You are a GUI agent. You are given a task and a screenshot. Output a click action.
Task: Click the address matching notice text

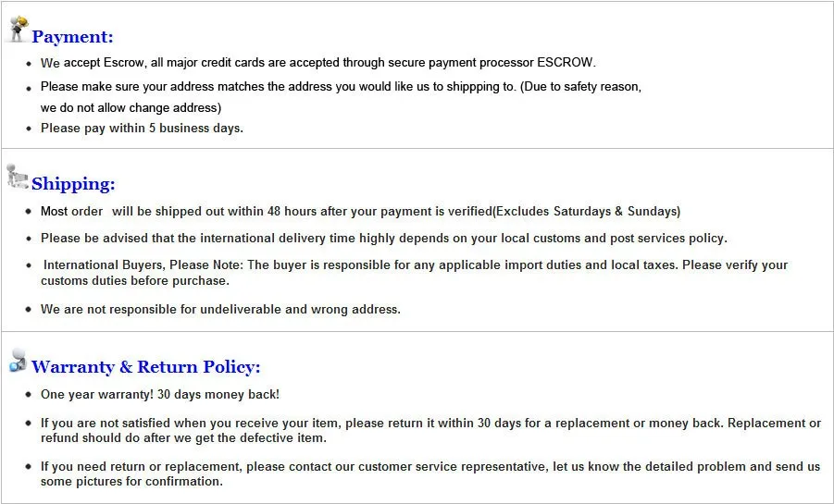pyautogui.click(x=341, y=87)
